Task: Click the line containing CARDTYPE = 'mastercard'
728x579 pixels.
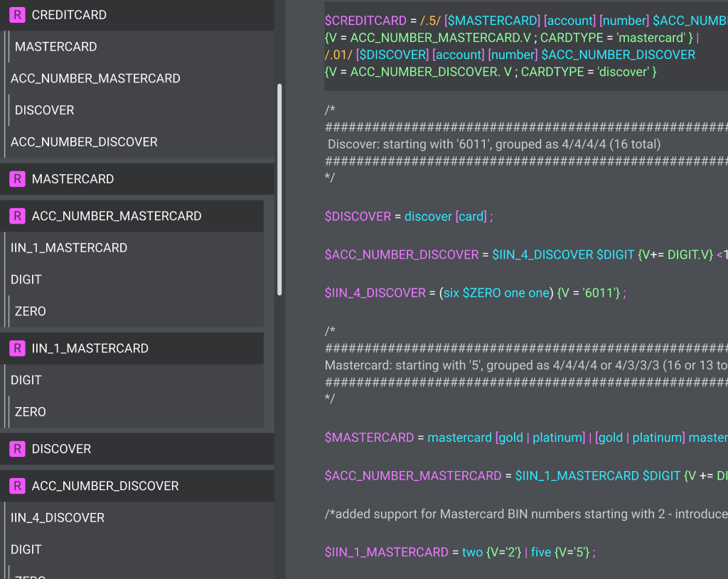Action: [512, 38]
